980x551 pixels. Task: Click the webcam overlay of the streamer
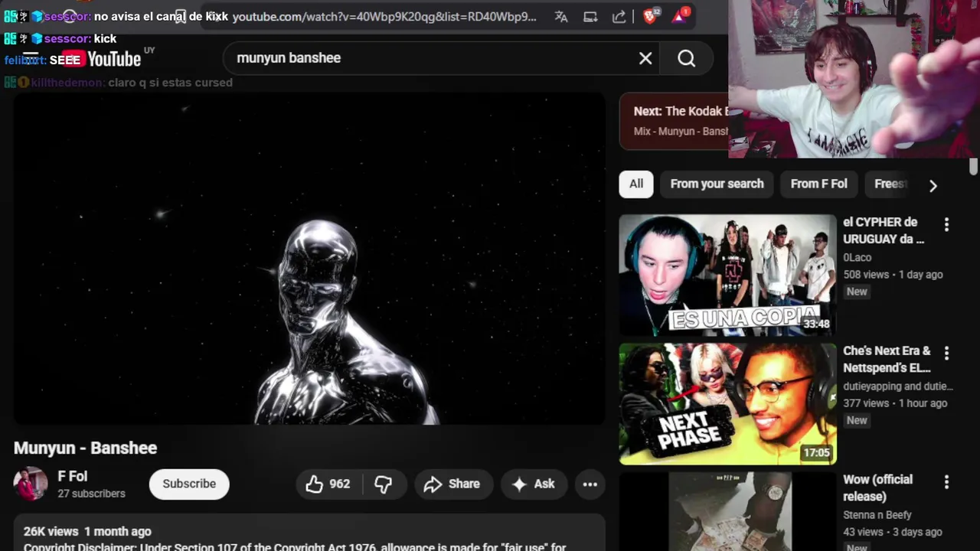coord(854,79)
